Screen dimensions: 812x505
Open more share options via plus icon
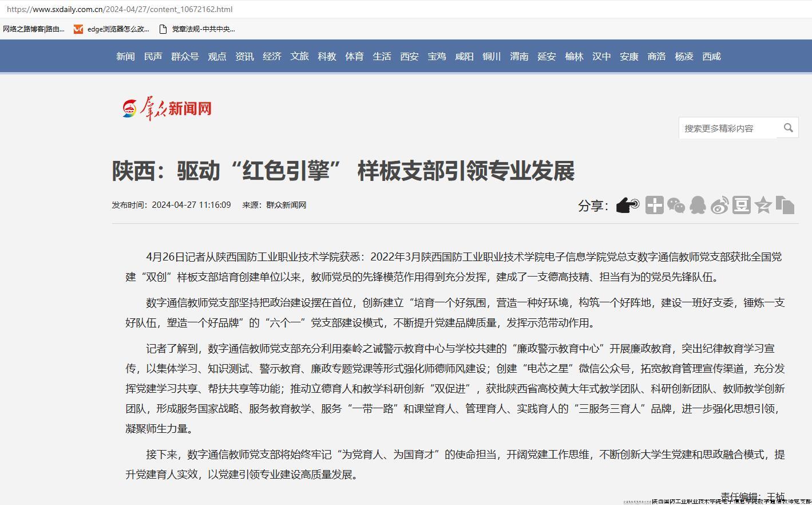point(654,205)
